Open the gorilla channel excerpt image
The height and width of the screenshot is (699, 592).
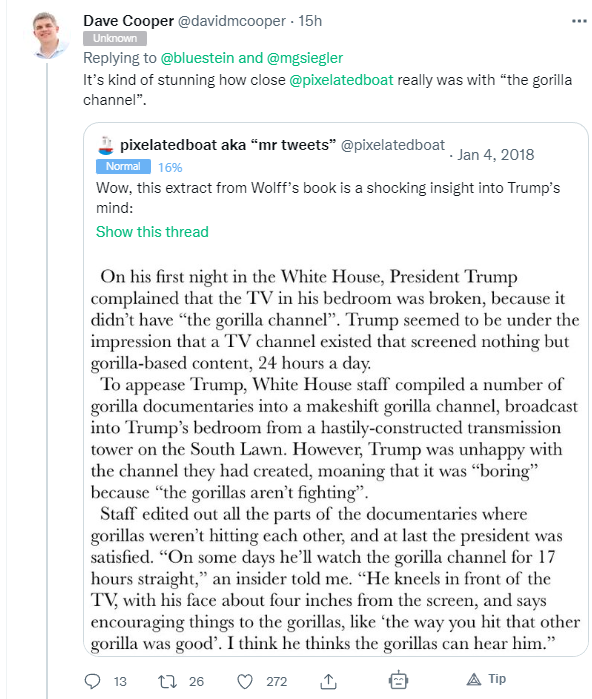(x=335, y=459)
